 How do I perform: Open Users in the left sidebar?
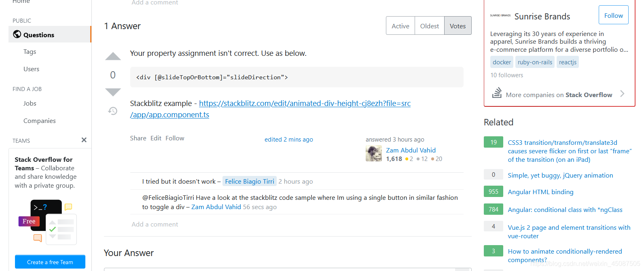point(32,69)
